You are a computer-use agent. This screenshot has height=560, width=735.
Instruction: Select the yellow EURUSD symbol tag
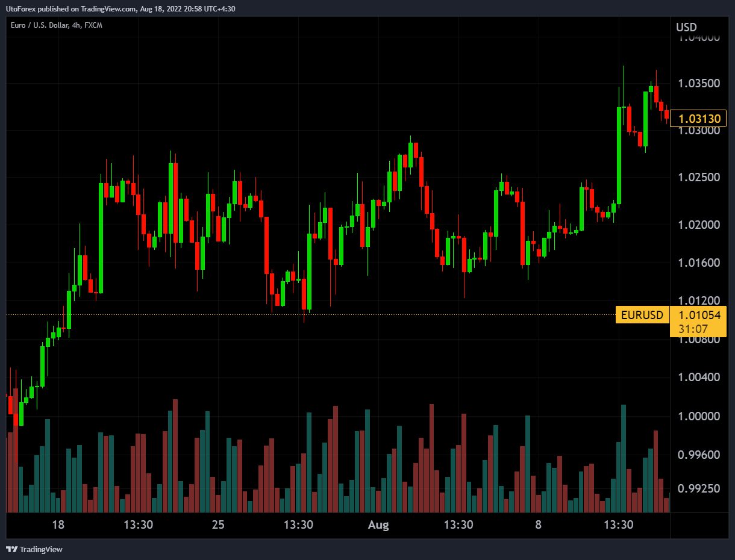click(642, 315)
